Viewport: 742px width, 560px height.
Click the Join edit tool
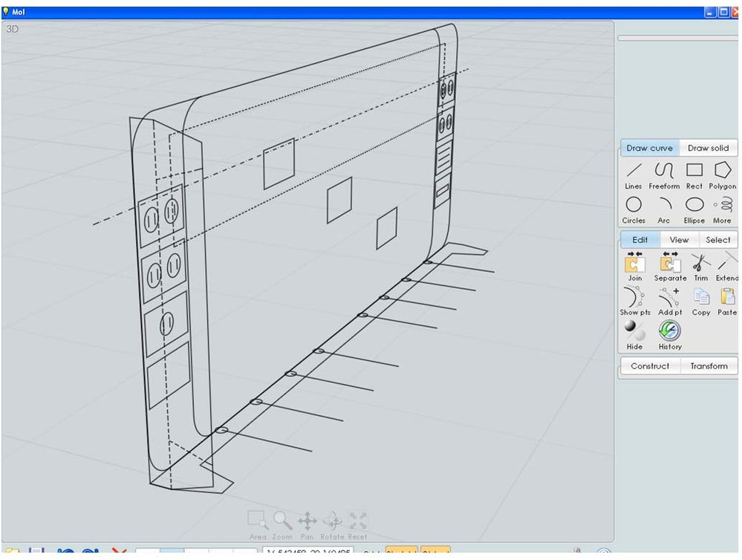click(634, 267)
